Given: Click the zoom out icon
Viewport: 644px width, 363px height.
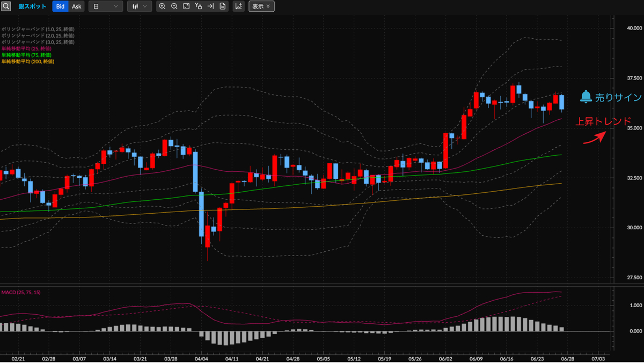Looking at the screenshot, I should (x=174, y=6).
